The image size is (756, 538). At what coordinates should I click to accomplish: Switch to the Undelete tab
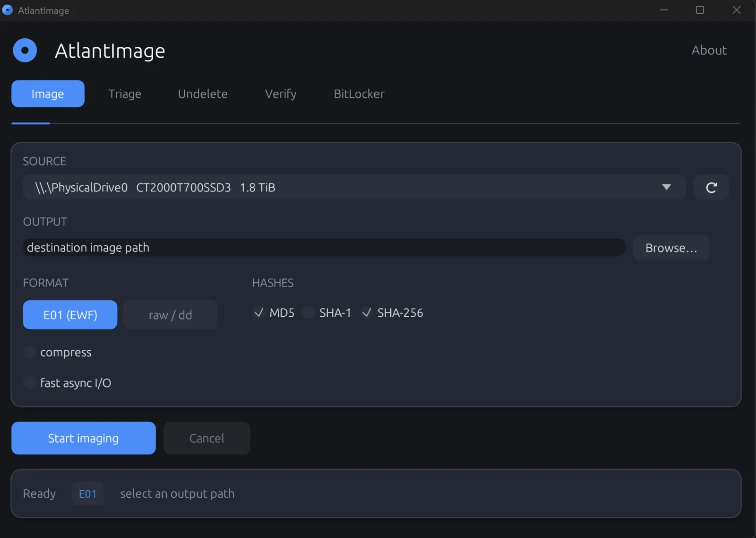pyautogui.click(x=203, y=94)
